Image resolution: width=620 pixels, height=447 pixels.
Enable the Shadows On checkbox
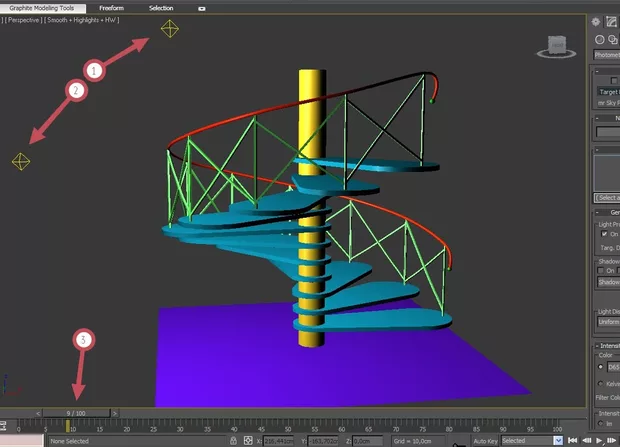tap(600, 270)
